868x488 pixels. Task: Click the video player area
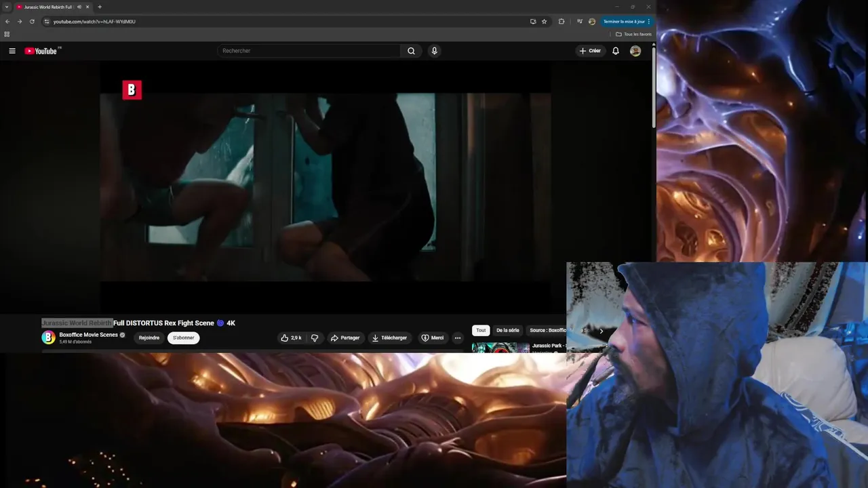[325, 187]
